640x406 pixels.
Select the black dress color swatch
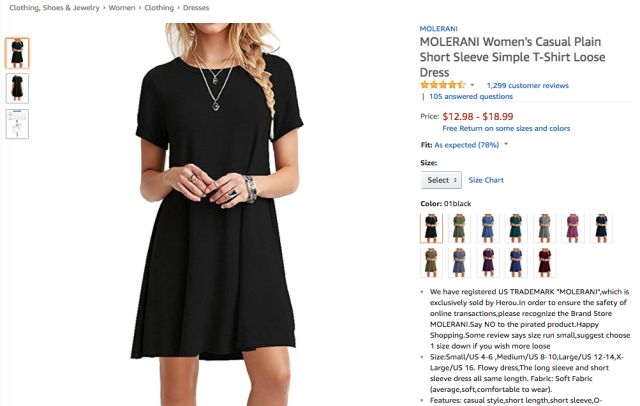pyautogui.click(x=431, y=228)
